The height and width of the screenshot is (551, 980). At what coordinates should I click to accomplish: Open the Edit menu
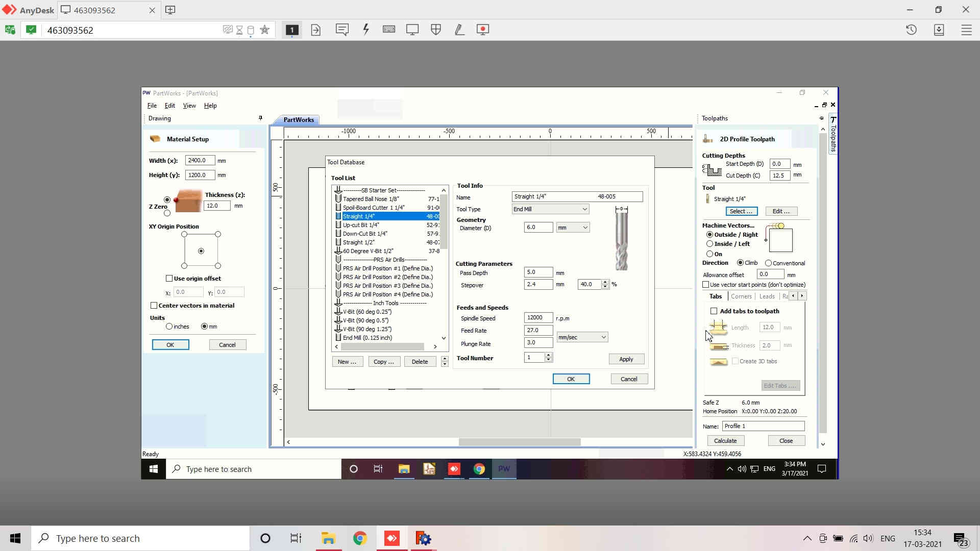(170, 106)
